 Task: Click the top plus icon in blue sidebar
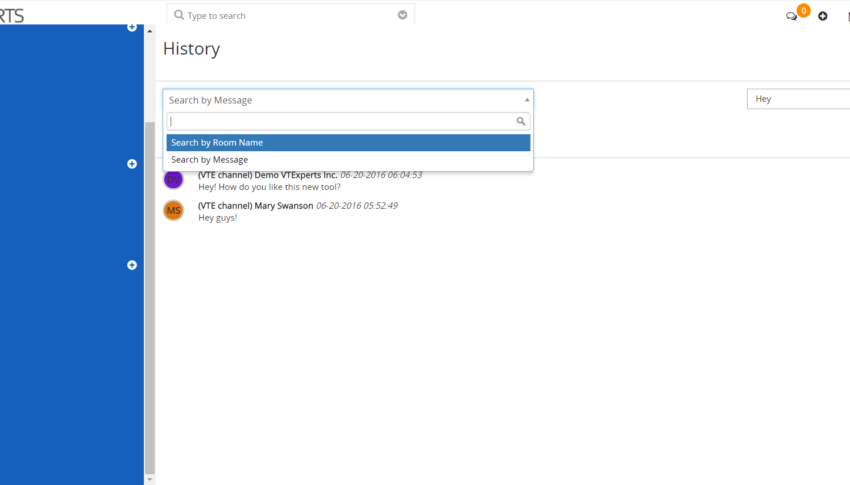click(x=132, y=27)
